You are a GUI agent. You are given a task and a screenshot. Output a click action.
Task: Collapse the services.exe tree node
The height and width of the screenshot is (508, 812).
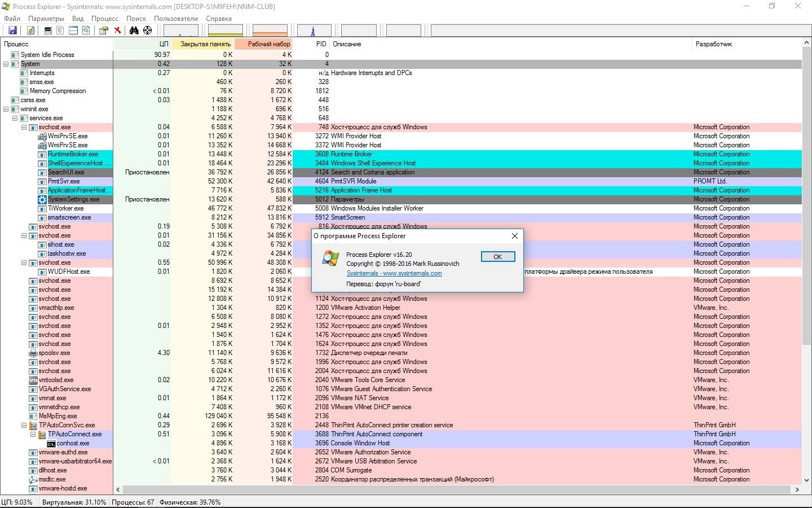pos(15,118)
